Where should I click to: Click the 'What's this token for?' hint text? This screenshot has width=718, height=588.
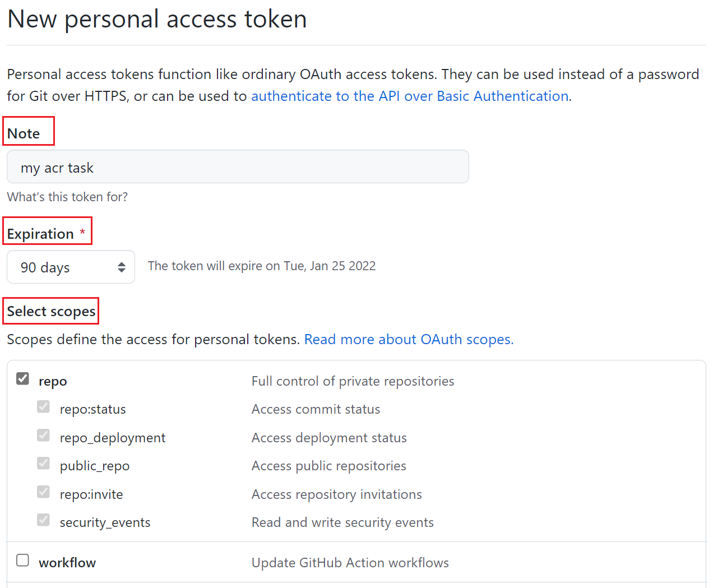67,197
